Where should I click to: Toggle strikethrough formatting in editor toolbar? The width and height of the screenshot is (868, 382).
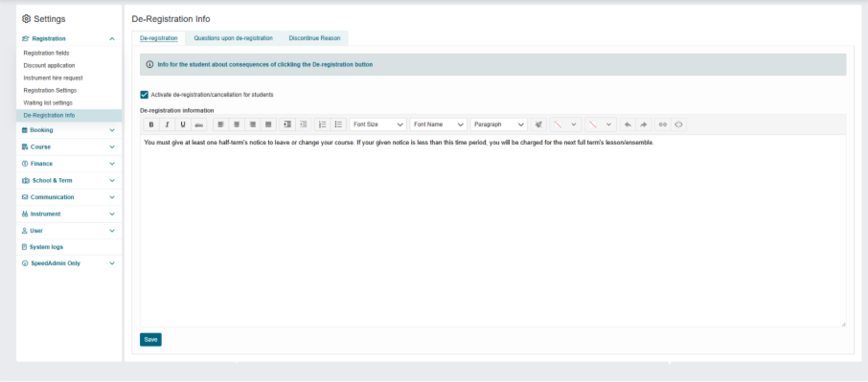pyautogui.click(x=198, y=124)
